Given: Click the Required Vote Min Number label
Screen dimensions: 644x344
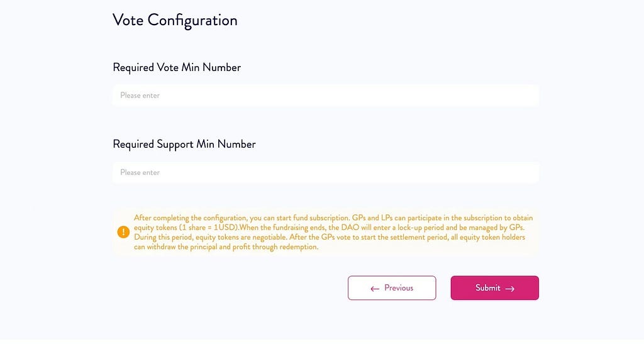Looking at the screenshot, I should coord(177,67).
